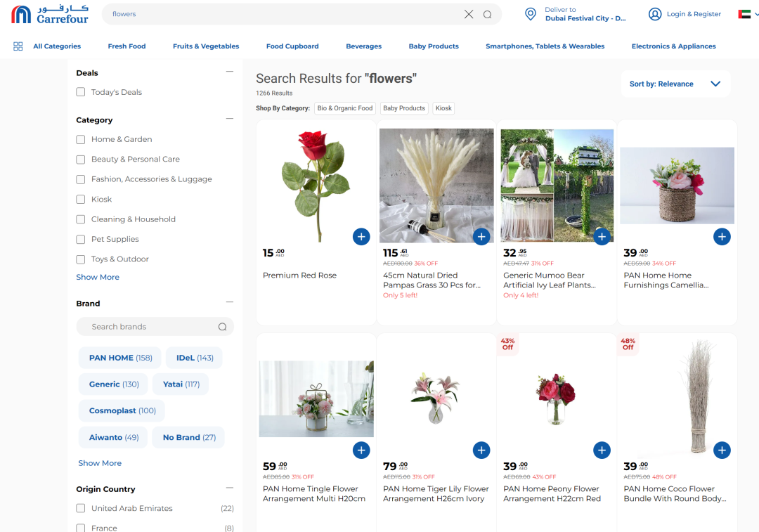Filter by Baby Products category chip

tap(404, 108)
